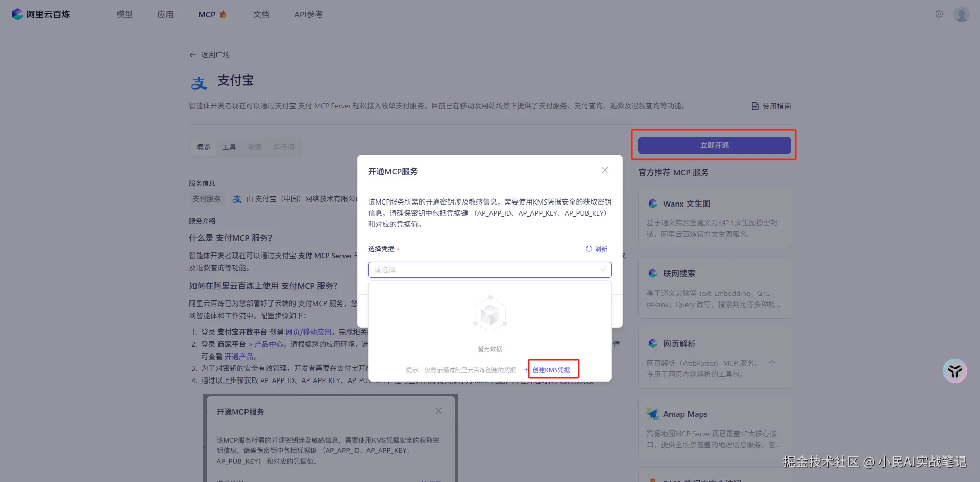
Task: Click the 返回广场 link
Action: coord(215,55)
